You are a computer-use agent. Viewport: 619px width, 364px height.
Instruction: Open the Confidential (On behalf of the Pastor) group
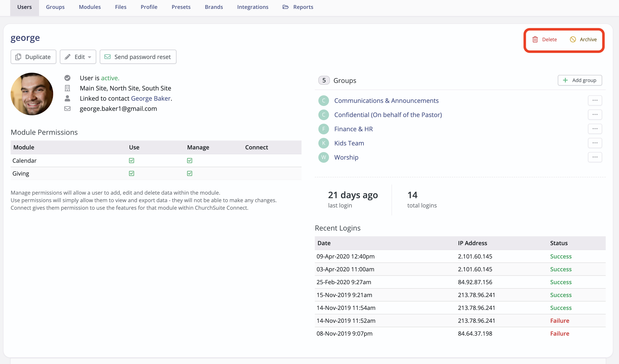point(388,115)
